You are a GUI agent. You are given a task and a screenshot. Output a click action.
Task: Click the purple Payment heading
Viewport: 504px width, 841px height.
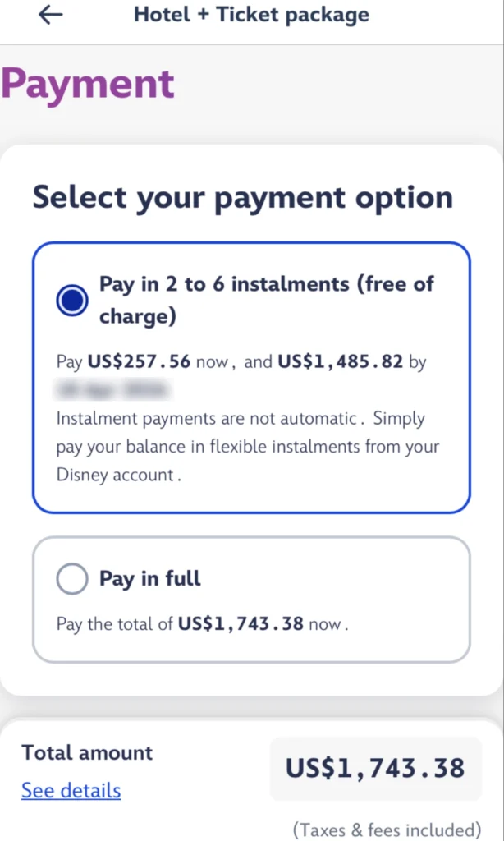(88, 84)
